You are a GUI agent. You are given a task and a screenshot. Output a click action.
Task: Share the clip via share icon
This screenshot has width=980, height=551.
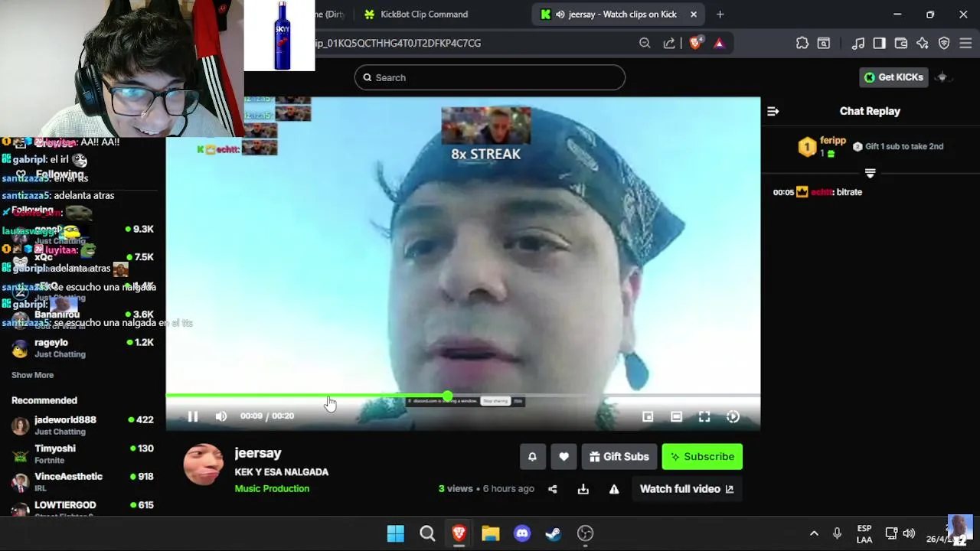tap(553, 489)
